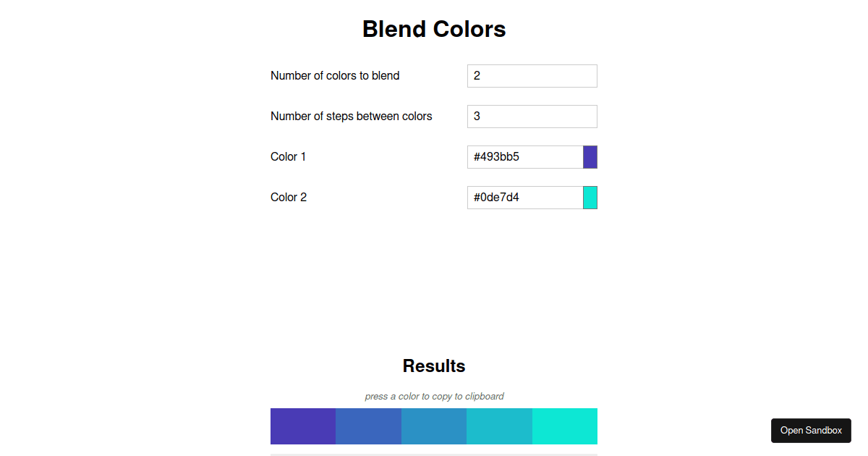
Task: Click the value 2 in colors field
Action: click(477, 76)
